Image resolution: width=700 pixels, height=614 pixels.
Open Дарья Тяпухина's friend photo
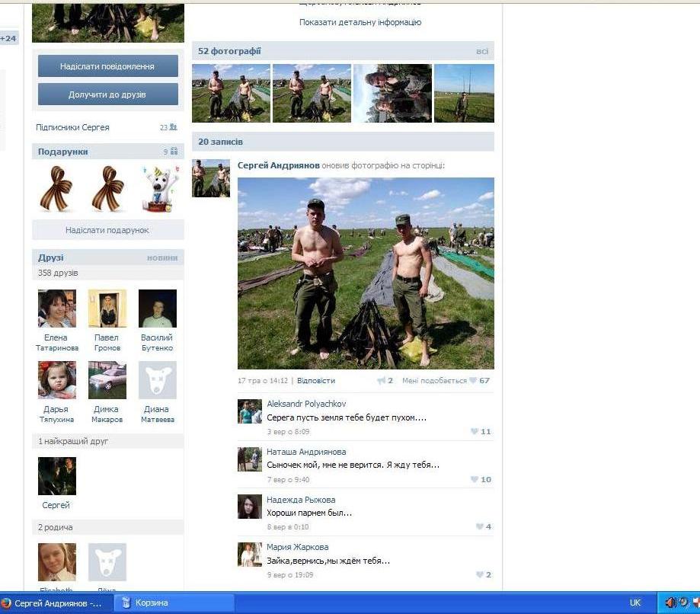[x=57, y=380]
